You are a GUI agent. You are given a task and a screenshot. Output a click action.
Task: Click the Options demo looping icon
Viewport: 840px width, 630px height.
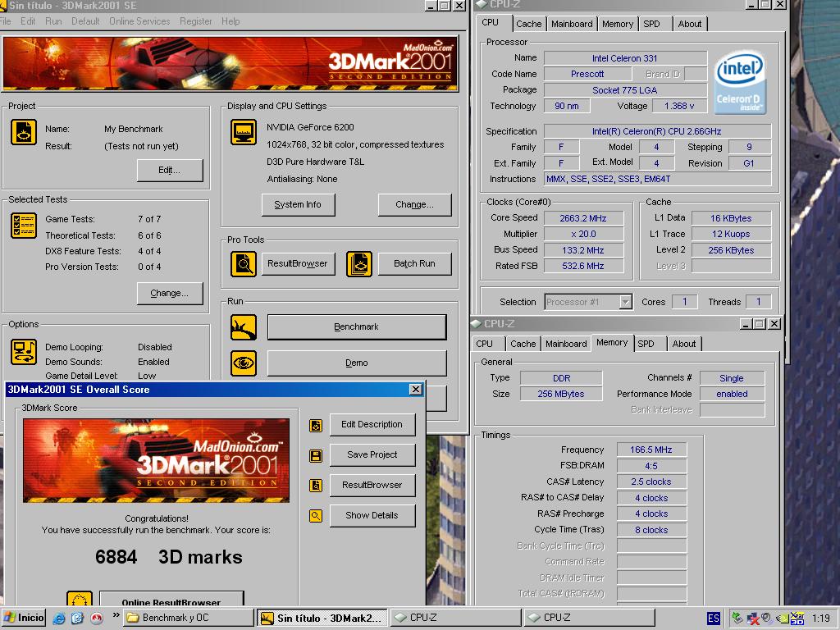click(x=24, y=352)
